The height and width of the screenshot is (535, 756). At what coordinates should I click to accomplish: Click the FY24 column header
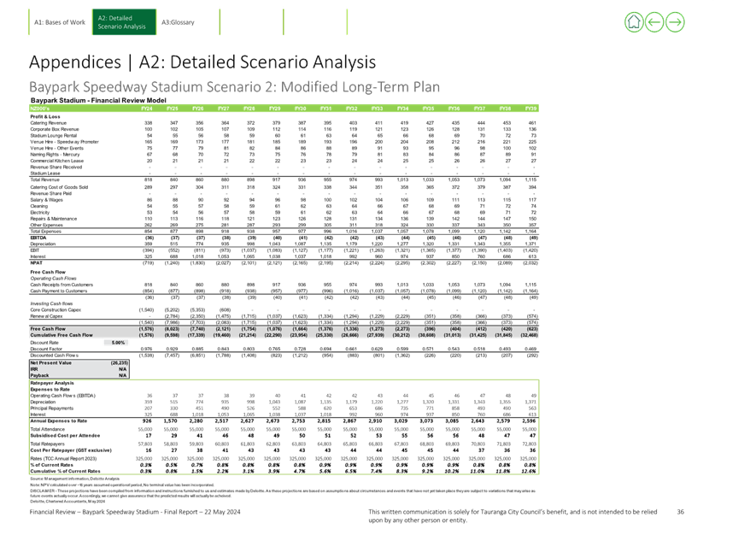pyautogui.click(x=147, y=109)
